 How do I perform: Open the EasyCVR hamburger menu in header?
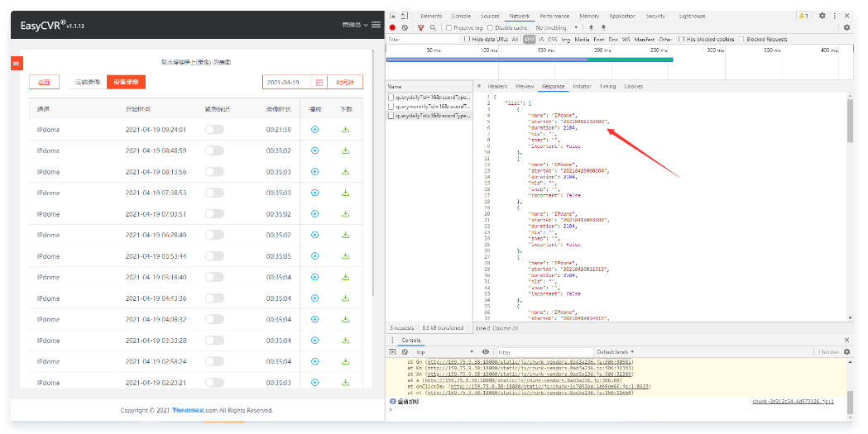376,25
